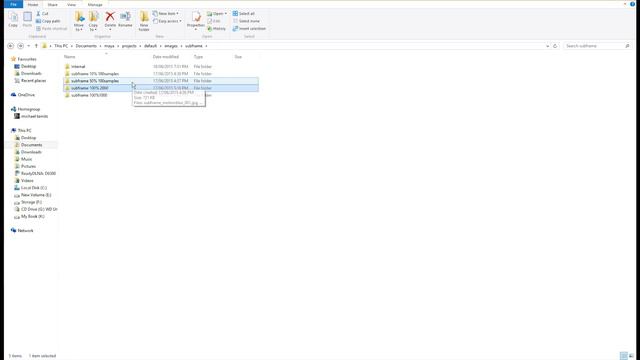This screenshot has width=640, height=360.
Task: Click projects in address breadcrumb
Action: (129, 46)
